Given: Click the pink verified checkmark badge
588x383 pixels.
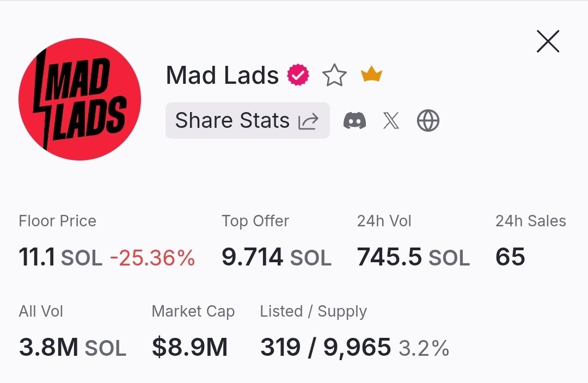Looking at the screenshot, I should (298, 76).
